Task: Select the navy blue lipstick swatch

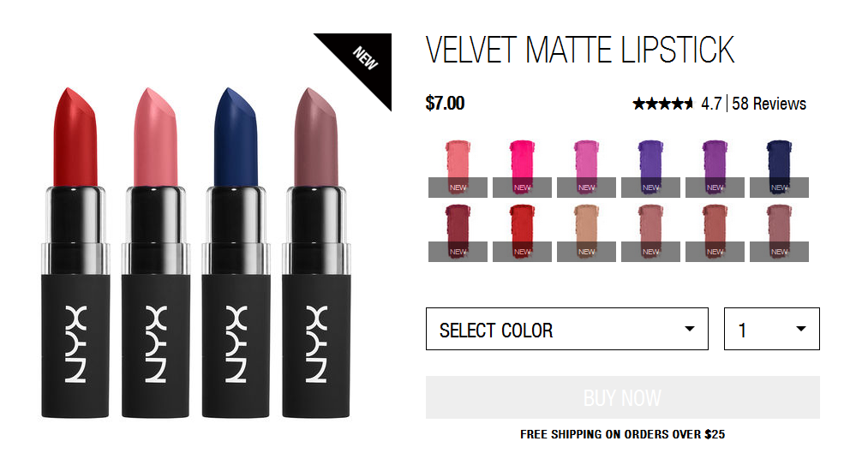Action: tap(779, 168)
